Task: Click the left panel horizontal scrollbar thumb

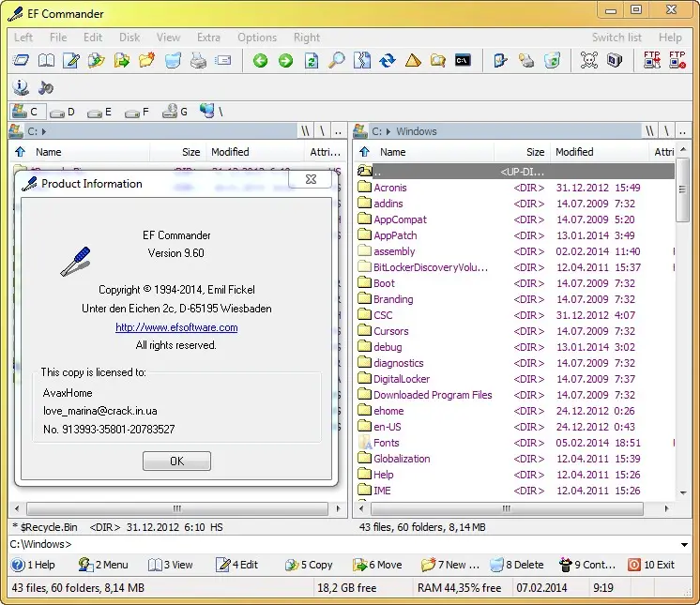Action: [177, 508]
